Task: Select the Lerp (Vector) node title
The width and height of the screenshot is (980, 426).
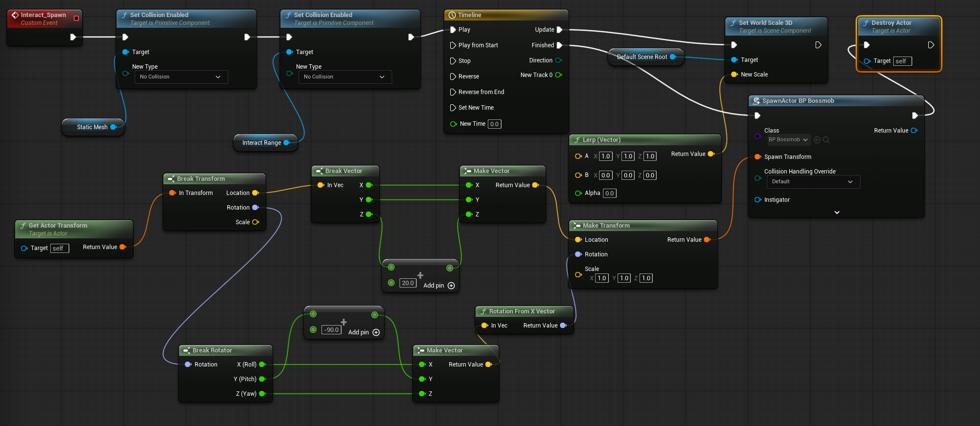Action: click(601, 140)
